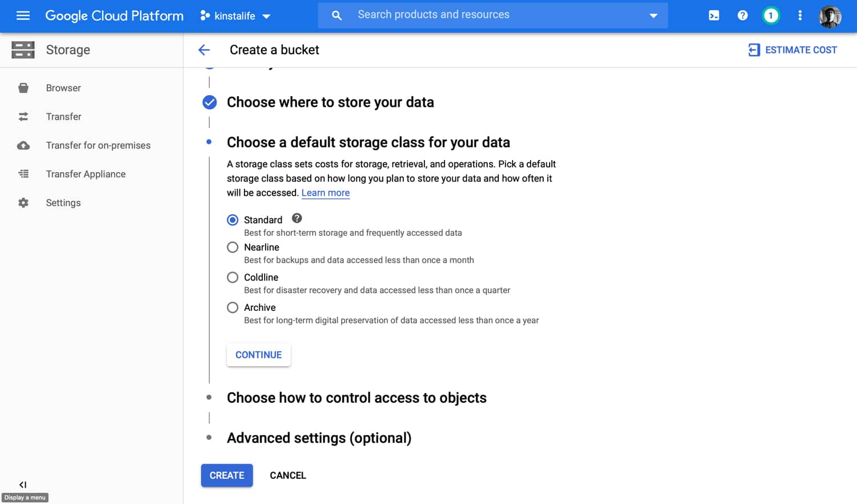
Task: Open Settings via the gear icon
Action: [23, 202]
